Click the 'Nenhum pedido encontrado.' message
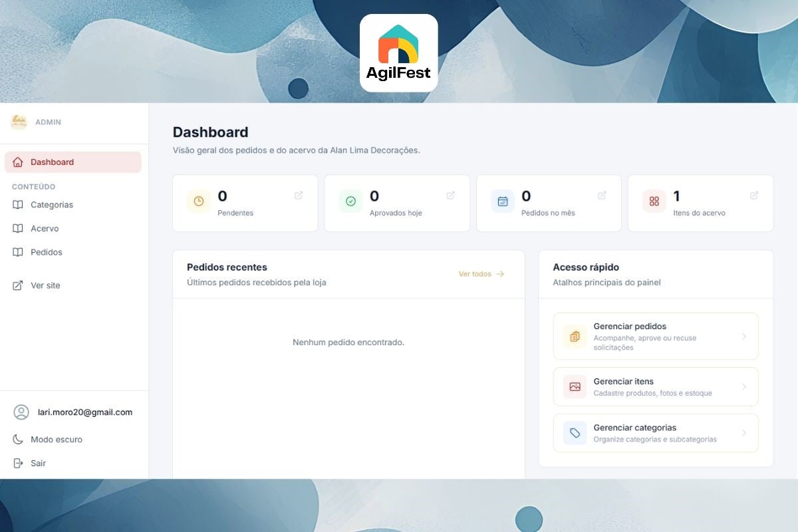This screenshot has width=798, height=532. (348, 342)
